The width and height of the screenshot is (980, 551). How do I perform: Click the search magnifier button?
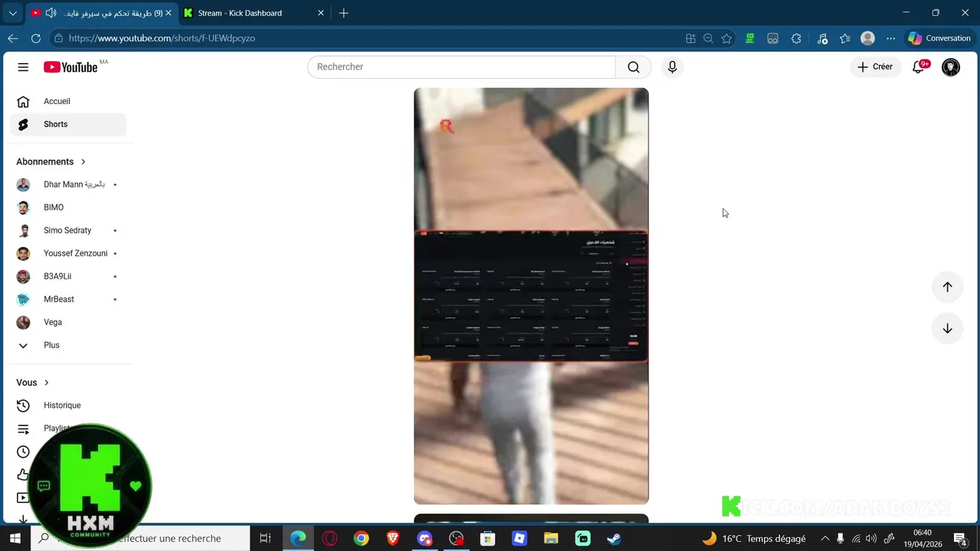(x=633, y=67)
